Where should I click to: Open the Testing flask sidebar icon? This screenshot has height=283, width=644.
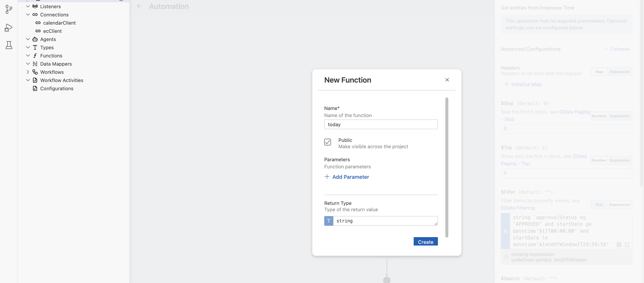tap(9, 45)
